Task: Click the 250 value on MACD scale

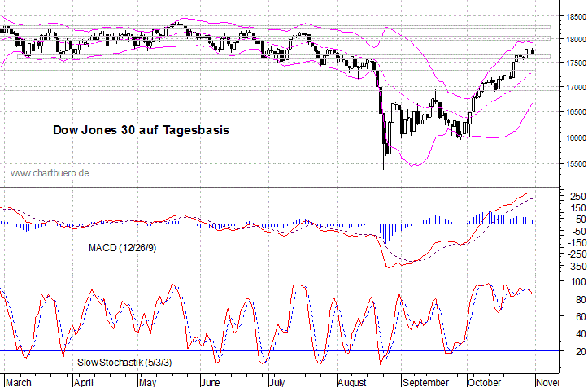Action: pos(578,197)
